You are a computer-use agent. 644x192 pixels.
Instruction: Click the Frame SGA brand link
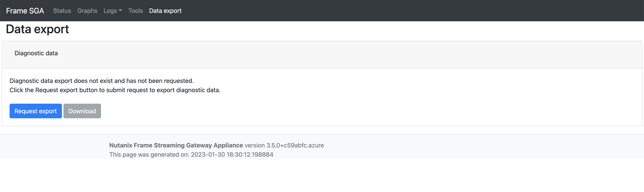(x=25, y=11)
